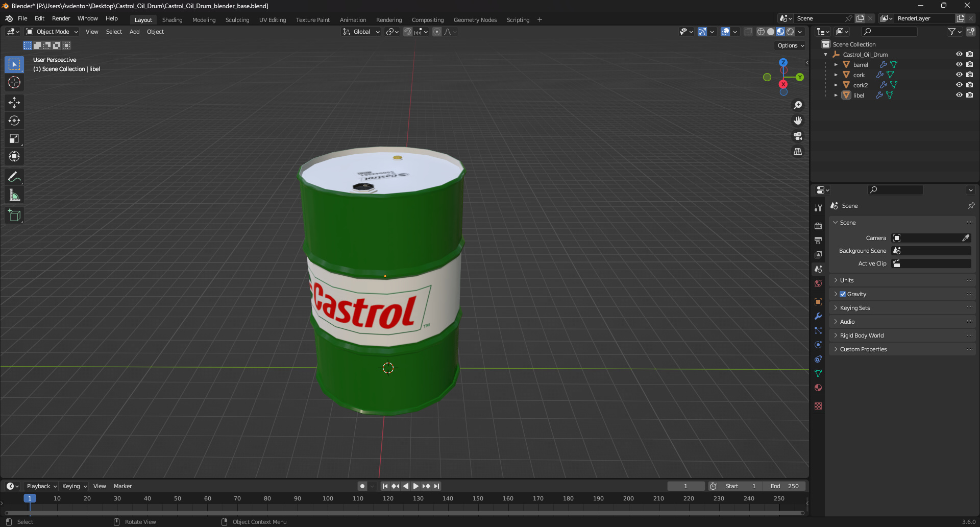Toggle X-Ray display in viewport header
980x527 pixels.
click(x=748, y=32)
